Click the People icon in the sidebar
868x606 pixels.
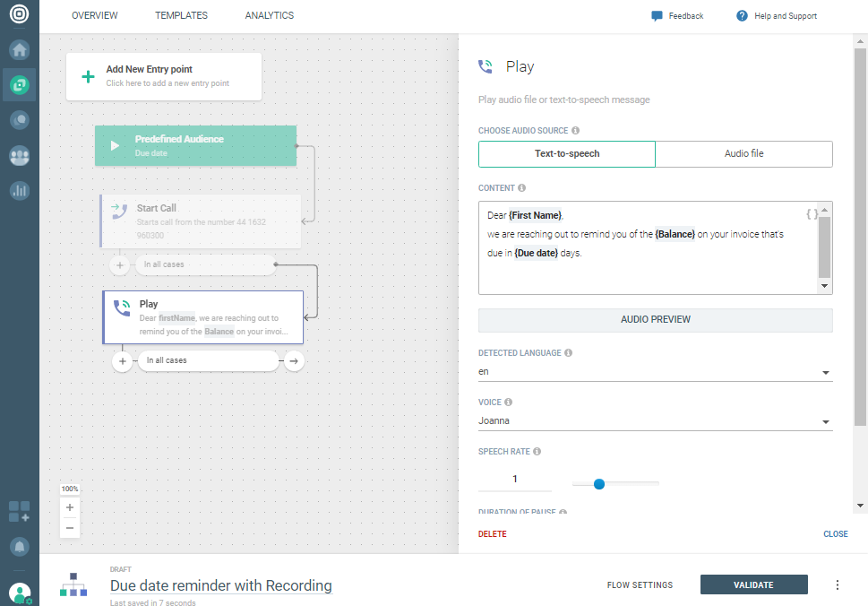(19, 156)
